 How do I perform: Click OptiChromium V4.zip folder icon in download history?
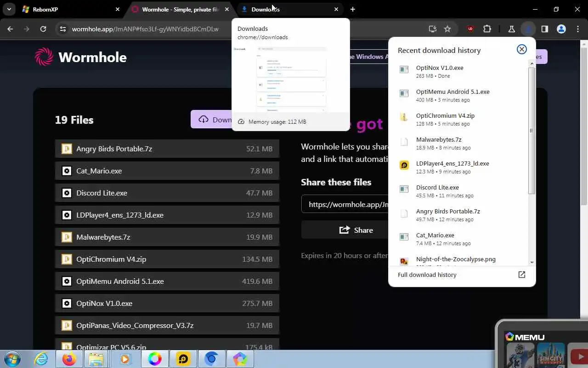404,117
